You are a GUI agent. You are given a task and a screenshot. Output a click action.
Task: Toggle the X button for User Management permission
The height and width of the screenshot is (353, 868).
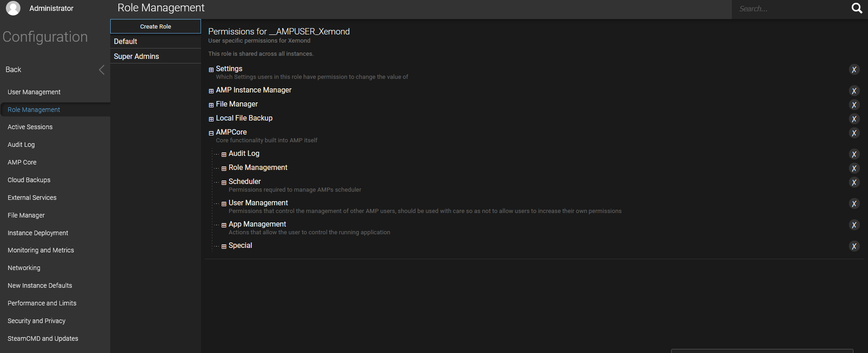point(854,203)
